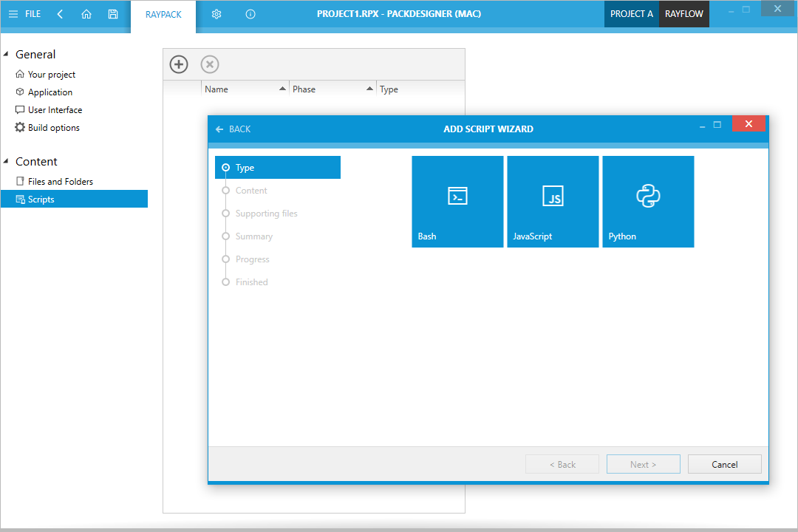Click the save disk icon
798x532 pixels.
(112, 14)
